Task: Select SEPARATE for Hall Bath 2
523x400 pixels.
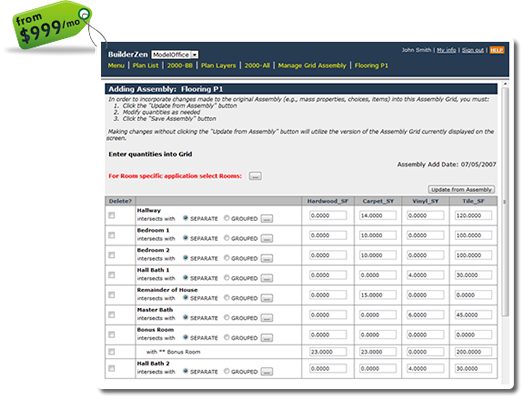Action: [x=185, y=371]
